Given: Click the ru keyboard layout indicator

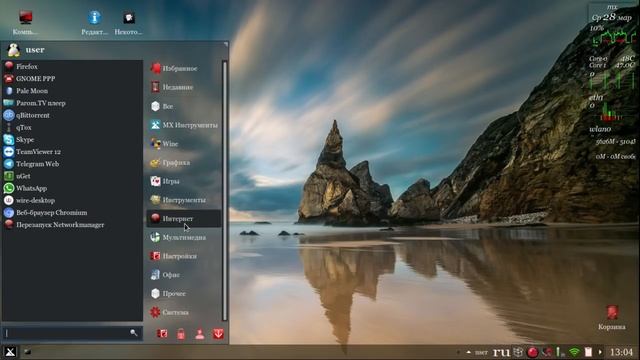Looking at the screenshot, I should (501, 352).
